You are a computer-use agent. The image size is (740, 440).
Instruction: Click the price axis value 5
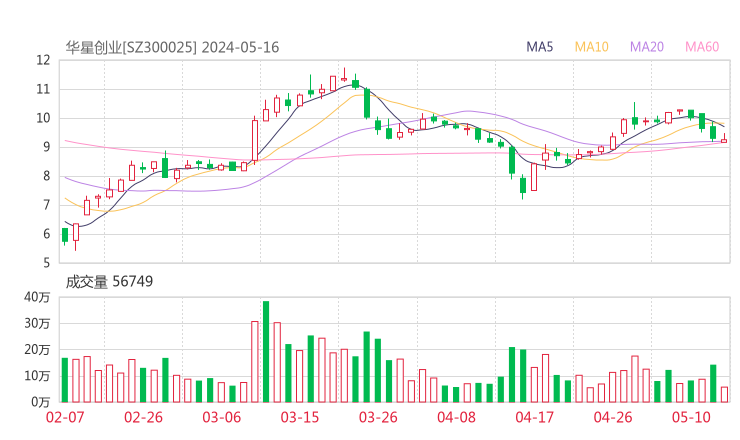pos(46,262)
